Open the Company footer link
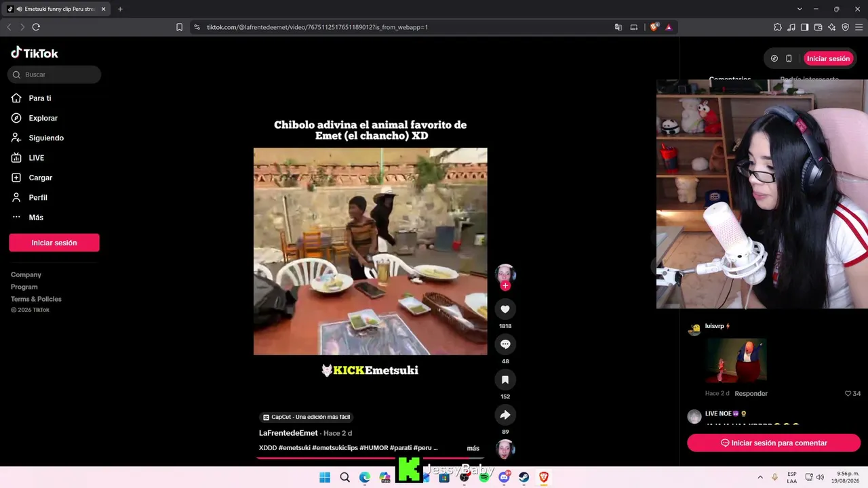 26,274
